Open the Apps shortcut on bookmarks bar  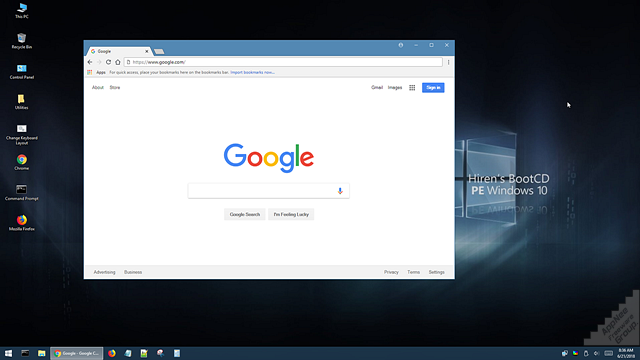coord(97,72)
